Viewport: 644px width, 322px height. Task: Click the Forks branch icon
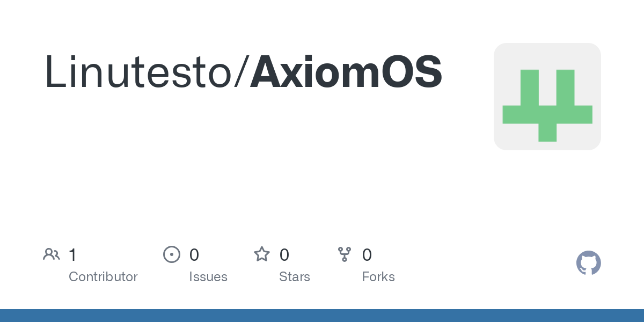point(345,254)
